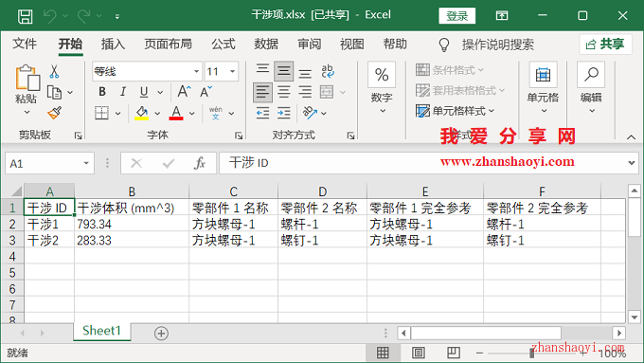Switch to the 数据 tab
The height and width of the screenshot is (363, 644).
tap(266, 44)
